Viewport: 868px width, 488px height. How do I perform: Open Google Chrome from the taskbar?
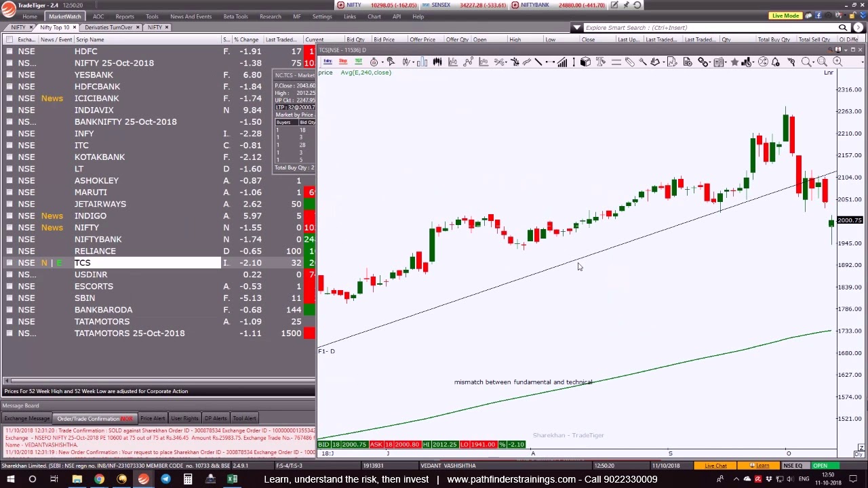(99, 479)
